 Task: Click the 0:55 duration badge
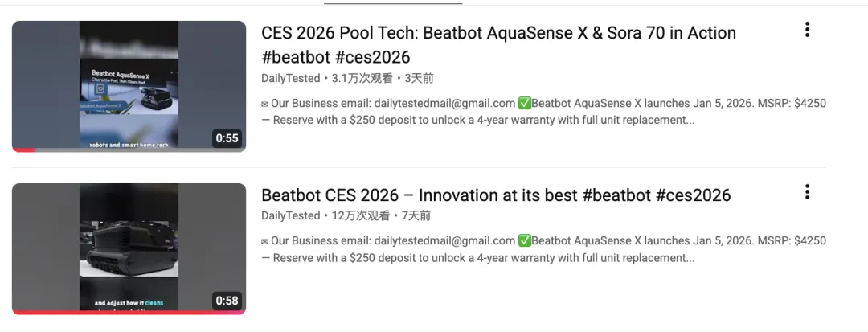(227, 138)
